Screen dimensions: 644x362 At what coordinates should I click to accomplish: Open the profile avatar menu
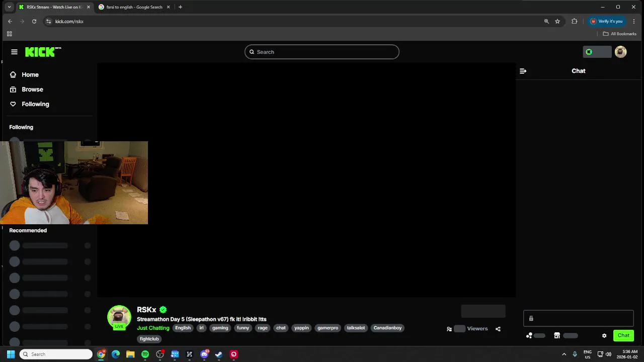(620, 52)
